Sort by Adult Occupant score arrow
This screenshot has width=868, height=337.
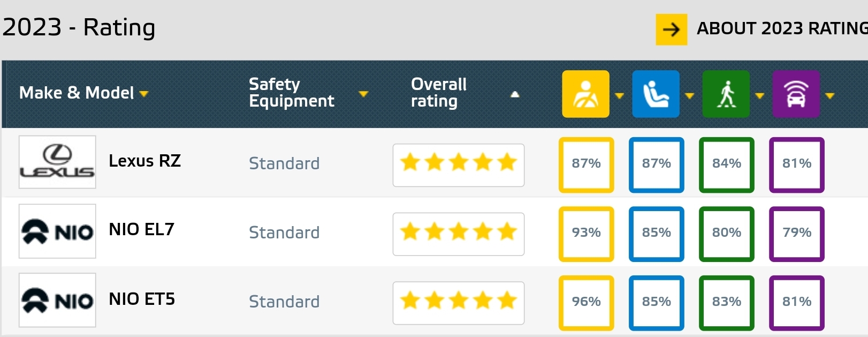(x=619, y=96)
